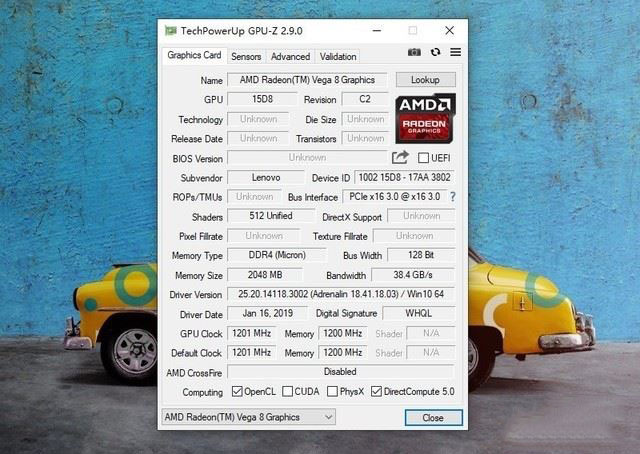This screenshot has height=454, width=640.
Task: Click the Driver Date value Jan 16, 2019
Action: (x=267, y=314)
